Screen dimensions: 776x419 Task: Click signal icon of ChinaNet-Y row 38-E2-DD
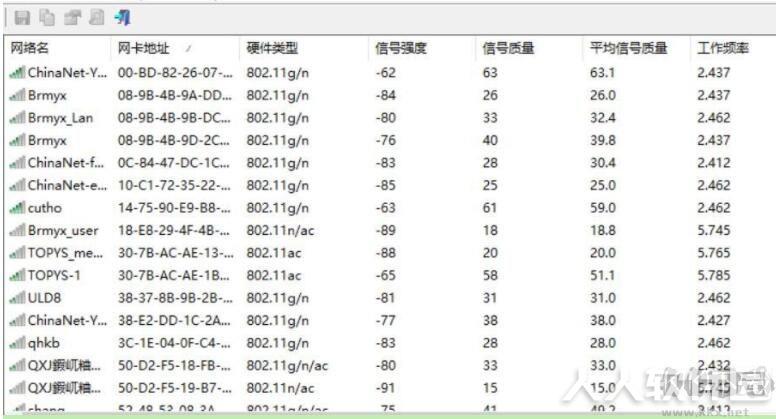(x=17, y=321)
